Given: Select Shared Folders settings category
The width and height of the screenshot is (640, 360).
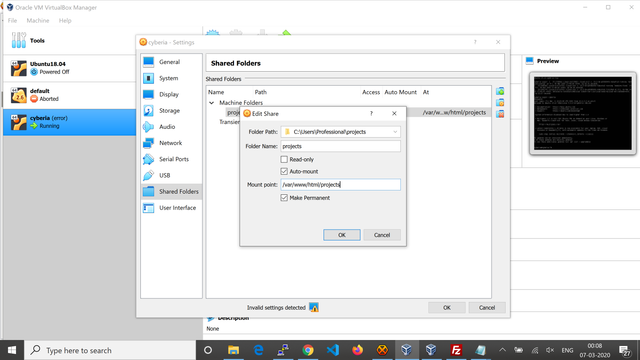Looking at the screenshot, I should click(x=171, y=191).
